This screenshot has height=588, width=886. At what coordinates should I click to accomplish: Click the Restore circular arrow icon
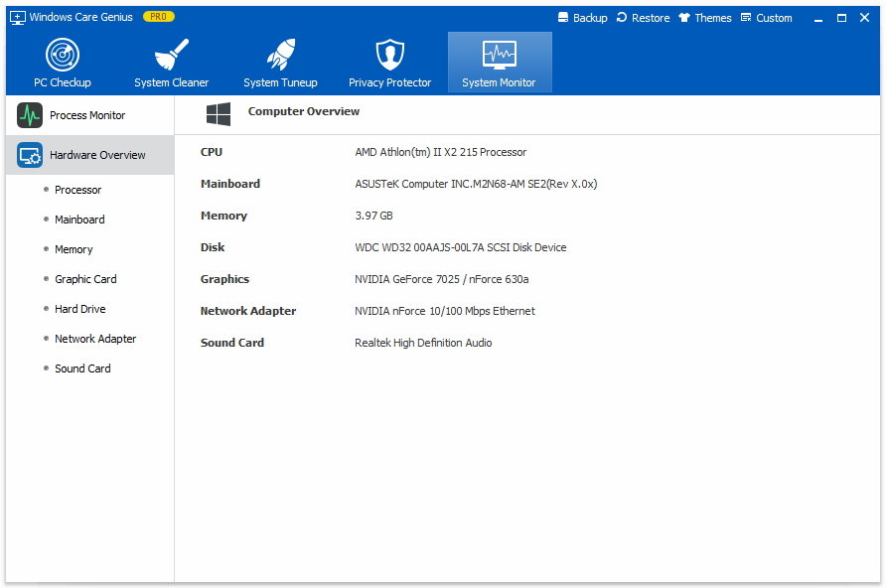pos(622,18)
